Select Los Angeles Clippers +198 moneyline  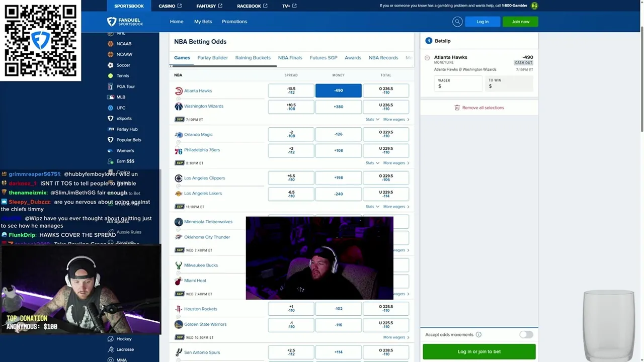pos(338,178)
